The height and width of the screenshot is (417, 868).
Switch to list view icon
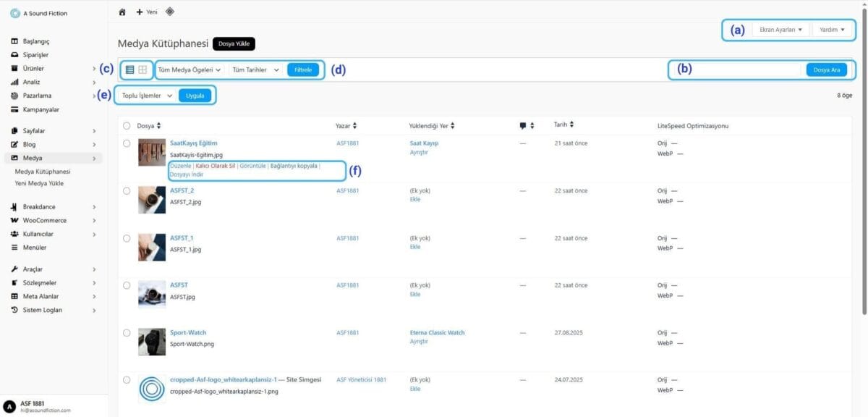click(x=130, y=70)
